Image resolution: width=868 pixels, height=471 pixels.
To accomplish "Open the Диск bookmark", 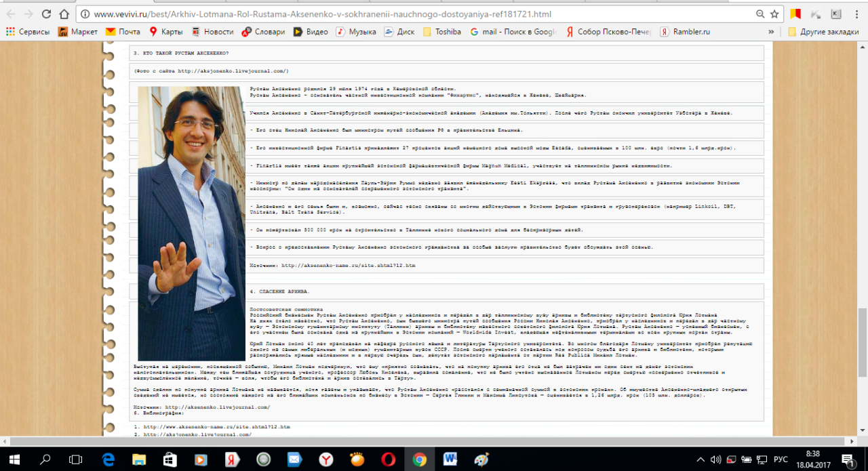I will pyautogui.click(x=399, y=31).
